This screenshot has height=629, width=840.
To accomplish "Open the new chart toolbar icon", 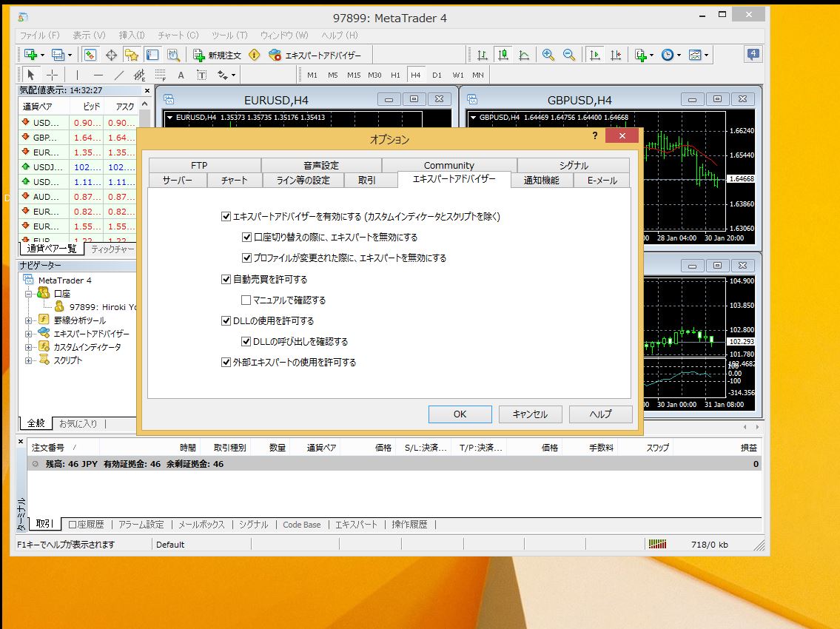I will coord(30,55).
